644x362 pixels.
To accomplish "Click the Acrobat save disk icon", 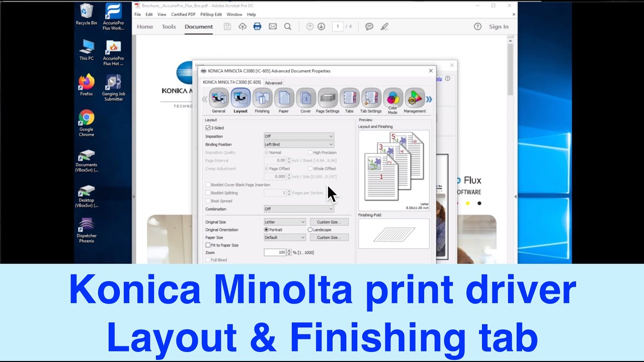I will 227,27.
